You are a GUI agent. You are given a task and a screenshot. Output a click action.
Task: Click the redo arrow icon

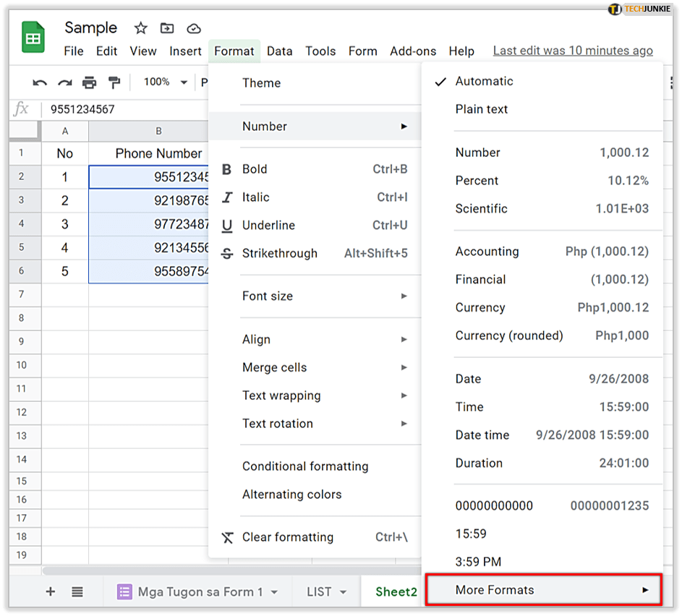tap(65, 82)
